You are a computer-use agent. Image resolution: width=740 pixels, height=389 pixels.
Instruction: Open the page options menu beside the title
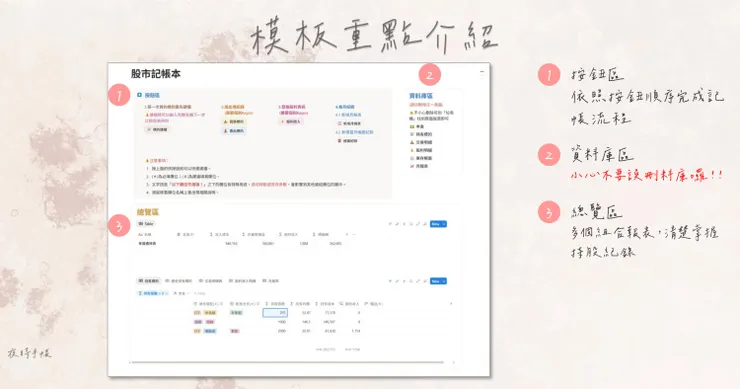pos(481,74)
